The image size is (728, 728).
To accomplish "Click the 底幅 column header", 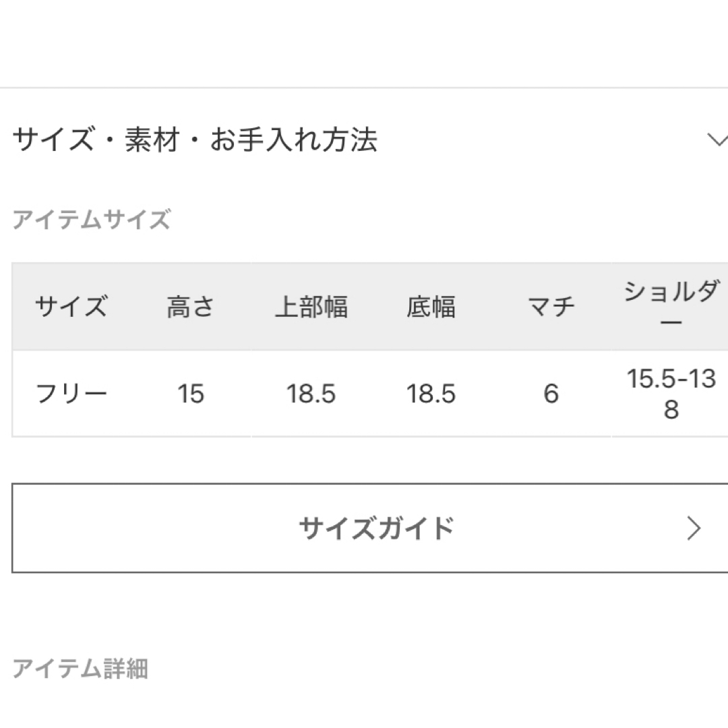I will click(x=431, y=307).
